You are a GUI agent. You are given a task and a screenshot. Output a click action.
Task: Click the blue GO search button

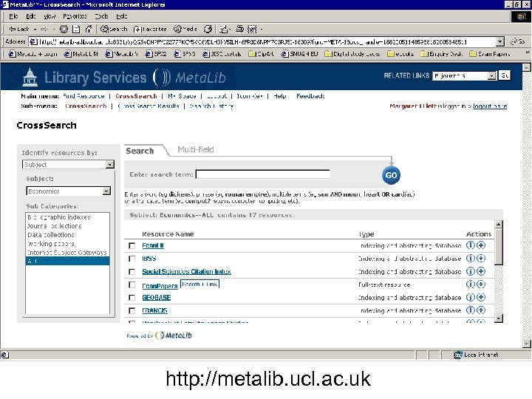391,175
